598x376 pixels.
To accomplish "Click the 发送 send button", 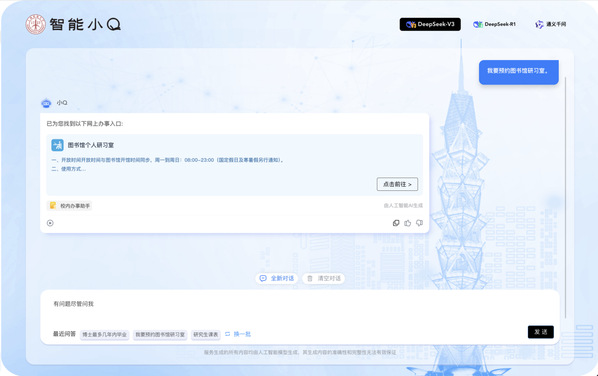I will click(540, 332).
